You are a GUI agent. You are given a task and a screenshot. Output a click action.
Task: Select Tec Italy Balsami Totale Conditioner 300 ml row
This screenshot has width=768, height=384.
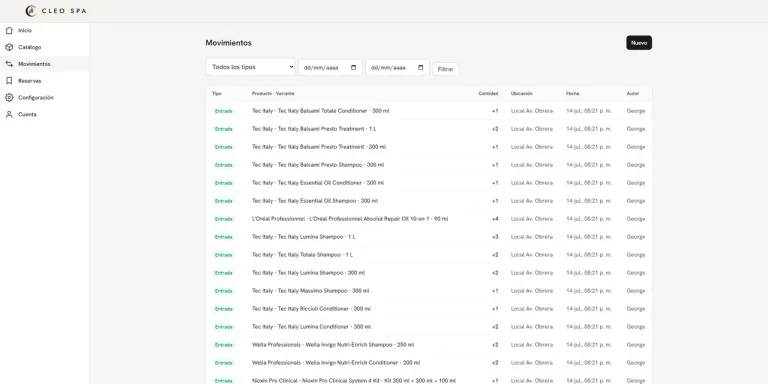click(429, 111)
